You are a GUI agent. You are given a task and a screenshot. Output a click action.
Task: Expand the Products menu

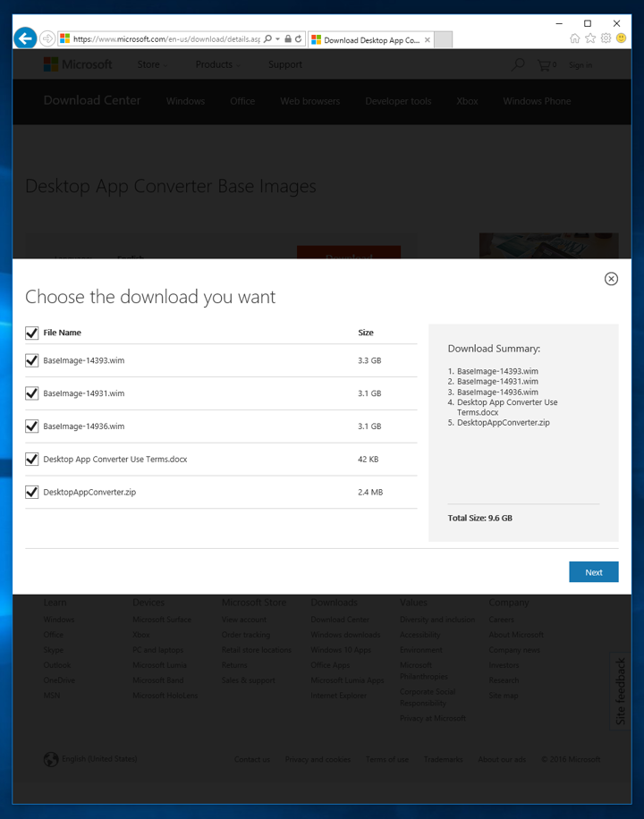pyautogui.click(x=218, y=64)
